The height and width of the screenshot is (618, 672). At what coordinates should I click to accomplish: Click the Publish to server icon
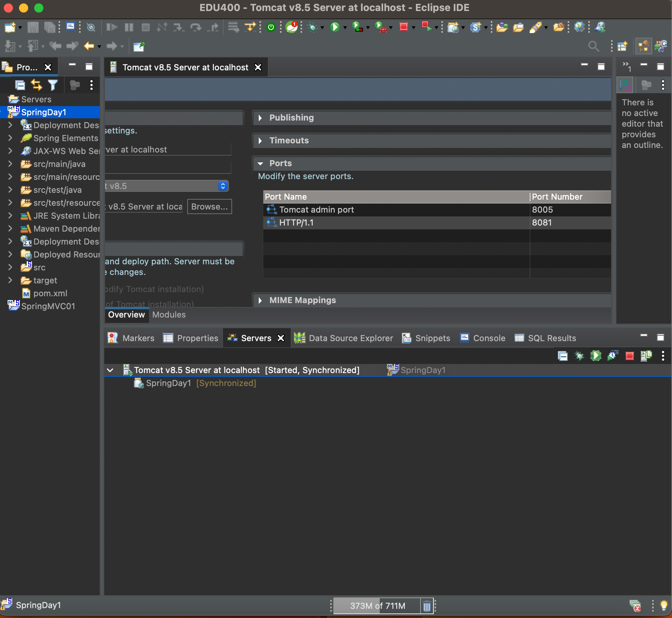646,356
